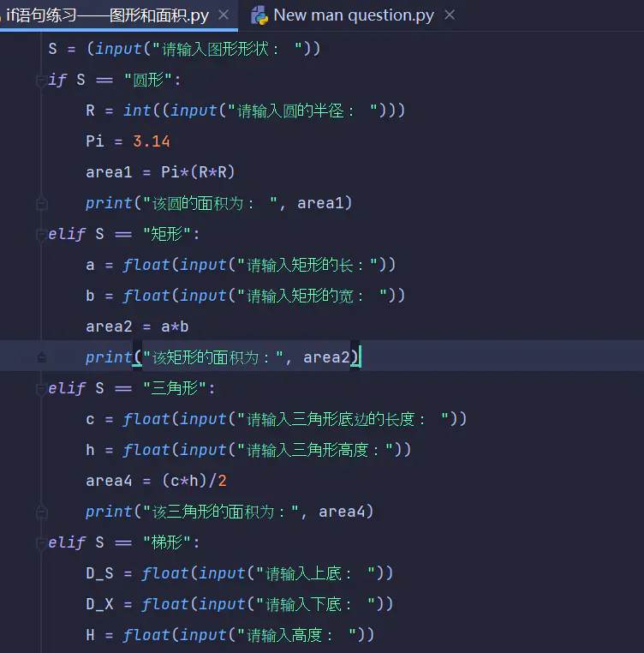Screen dimensions: 644x653
Task: Click the text "Pi = 3.14" value 3.14
Action: pyautogui.click(x=152, y=141)
